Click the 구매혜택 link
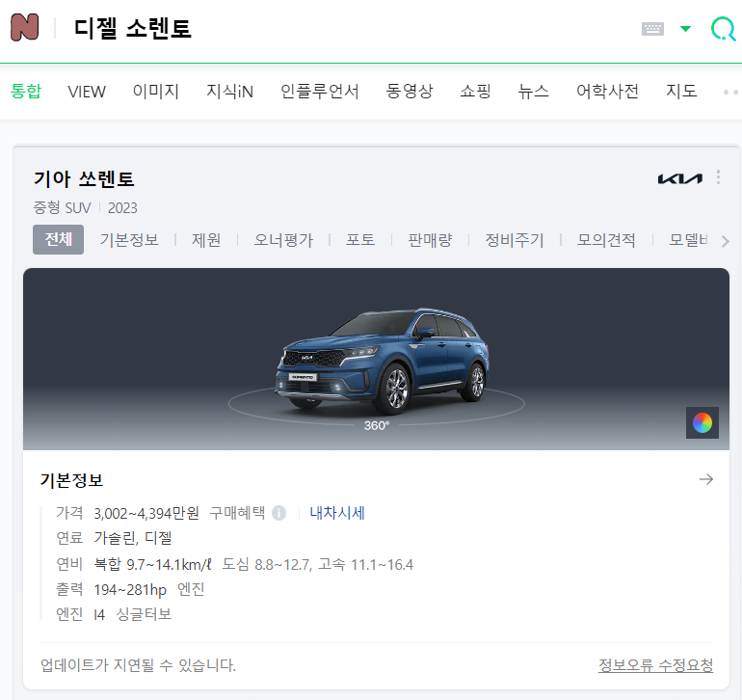This screenshot has height=700, width=742. pyautogui.click(x=237, y=513)
